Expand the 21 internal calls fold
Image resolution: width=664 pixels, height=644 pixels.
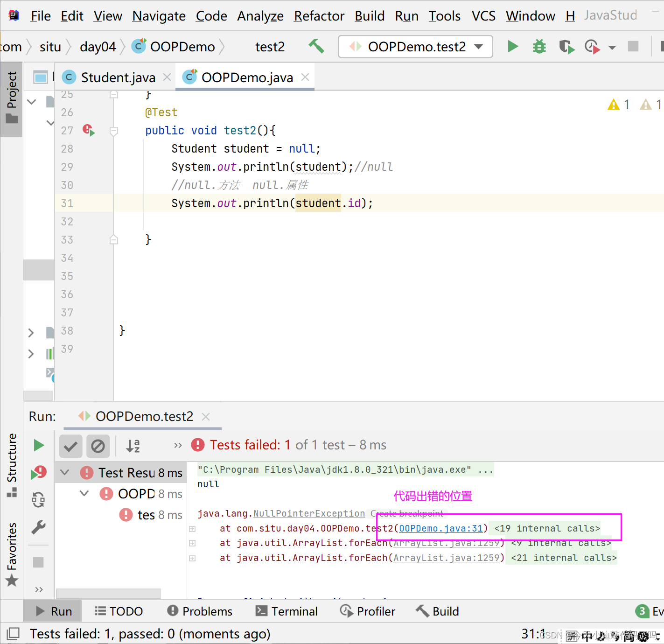(x=564, y=558)
